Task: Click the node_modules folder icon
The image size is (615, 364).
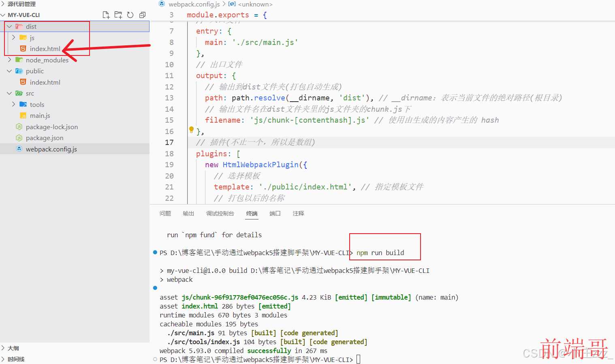Action: tap(19, 60)
